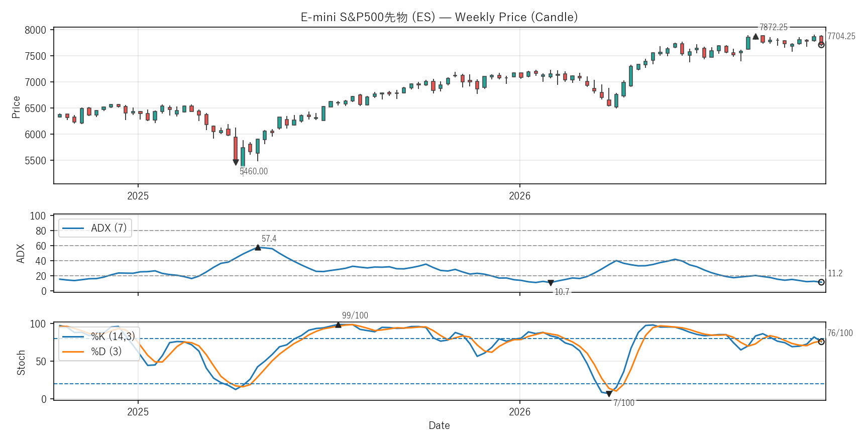Viewport: 868px width, 441px height.
Task: Click the 7000 tick on the price axis
Action: coord(35,82)
